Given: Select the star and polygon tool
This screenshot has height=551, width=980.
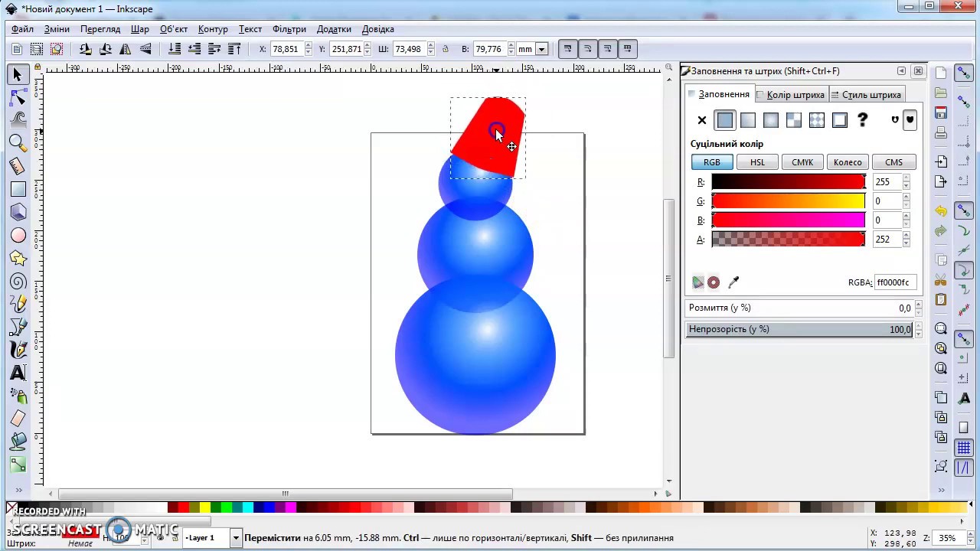Looking at the screenshot, I should tap(18, 259).
